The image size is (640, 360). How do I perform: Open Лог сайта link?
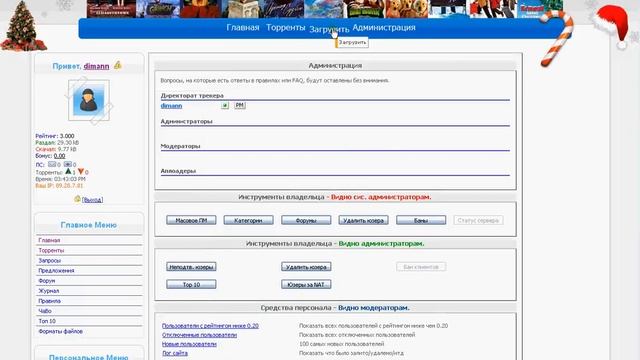pos(175,353)
